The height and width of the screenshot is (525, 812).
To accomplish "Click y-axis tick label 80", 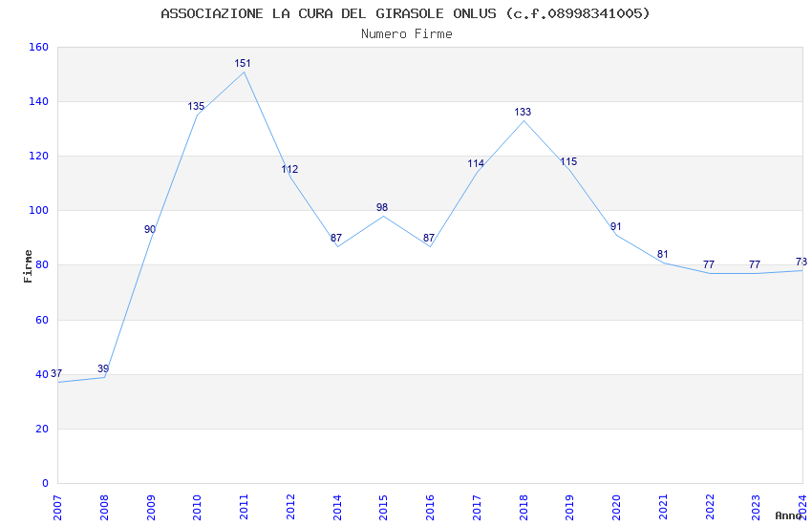I will [x=42, y=264].
